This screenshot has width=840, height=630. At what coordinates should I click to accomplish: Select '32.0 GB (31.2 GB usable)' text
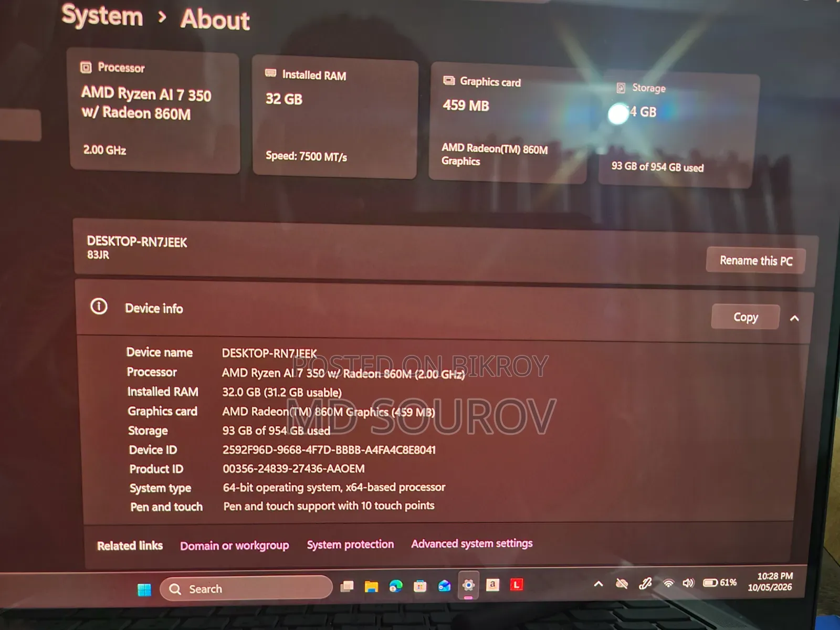coord(282,392)
